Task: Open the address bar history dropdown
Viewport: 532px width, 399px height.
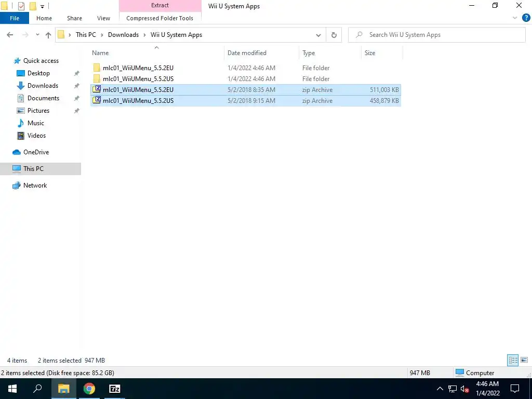Action: (318, 35)
